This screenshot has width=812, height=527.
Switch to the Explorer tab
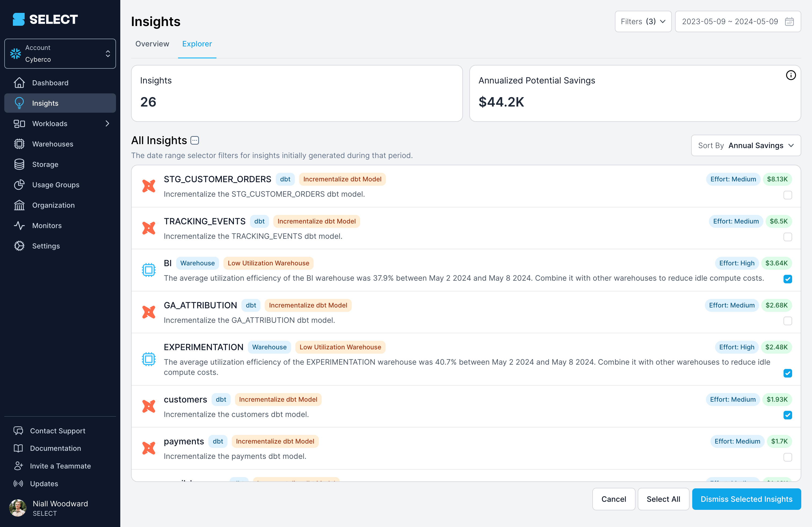(197, 43)
